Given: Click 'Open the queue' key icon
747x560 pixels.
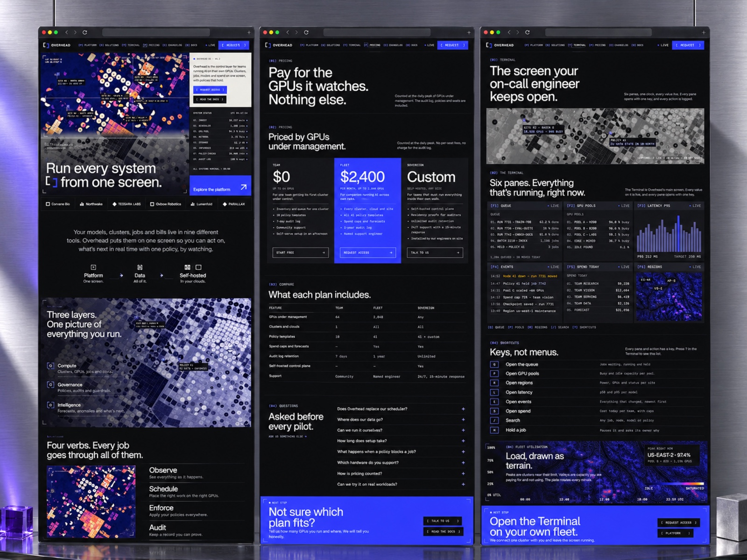Looking at the screenshot, I should (x=494, y=364).
